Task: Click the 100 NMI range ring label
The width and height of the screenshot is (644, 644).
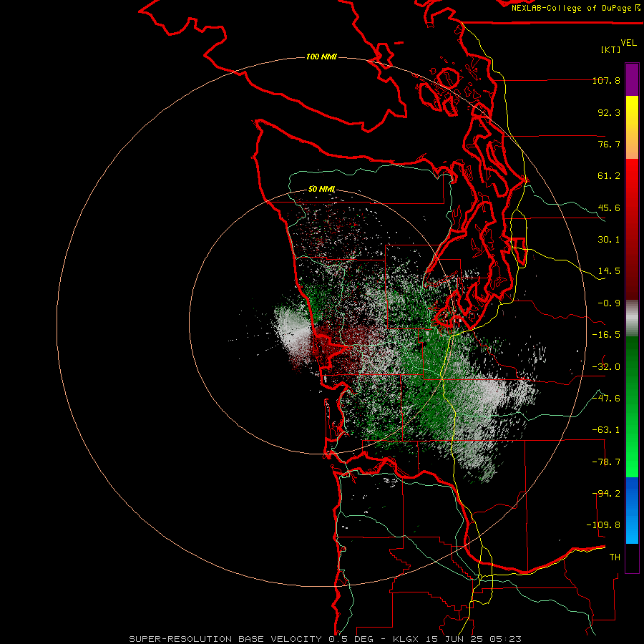Action: pos(321,57)
